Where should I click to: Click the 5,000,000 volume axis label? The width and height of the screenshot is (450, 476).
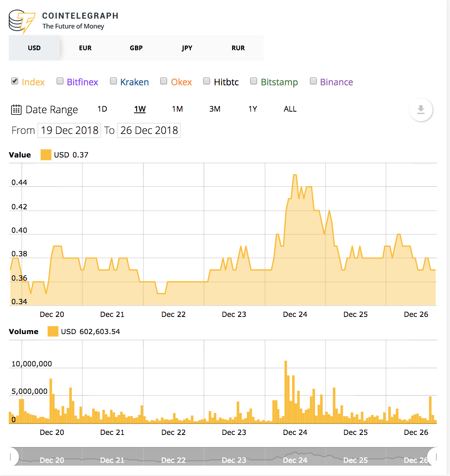(29, 391)
